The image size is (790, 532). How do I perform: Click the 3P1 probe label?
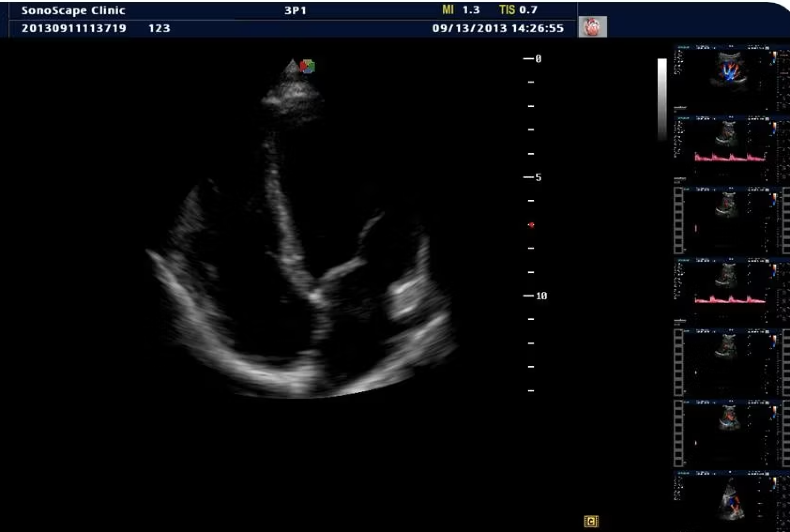296,10
